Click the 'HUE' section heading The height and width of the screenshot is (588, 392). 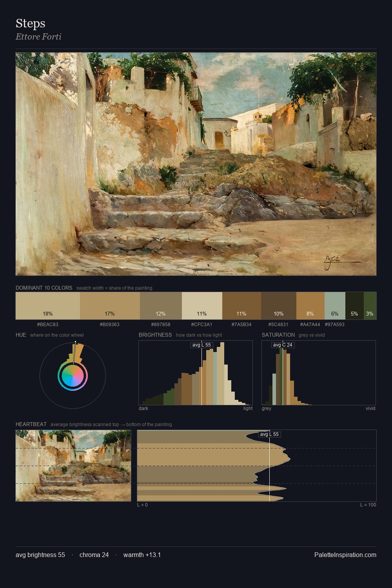[x=21, y=335]
